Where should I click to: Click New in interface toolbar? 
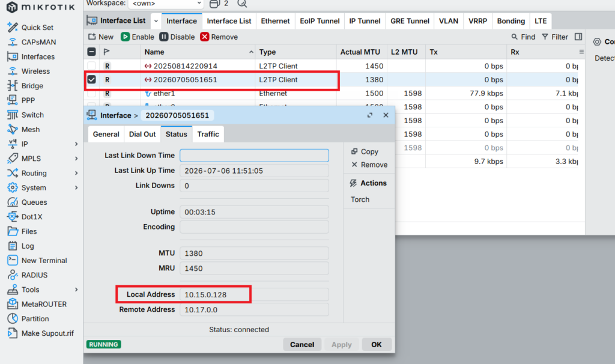[x=101, y=37]
